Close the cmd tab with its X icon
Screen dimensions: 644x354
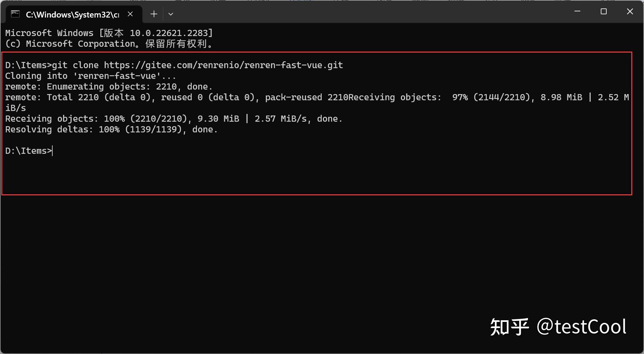coord(130,14)
